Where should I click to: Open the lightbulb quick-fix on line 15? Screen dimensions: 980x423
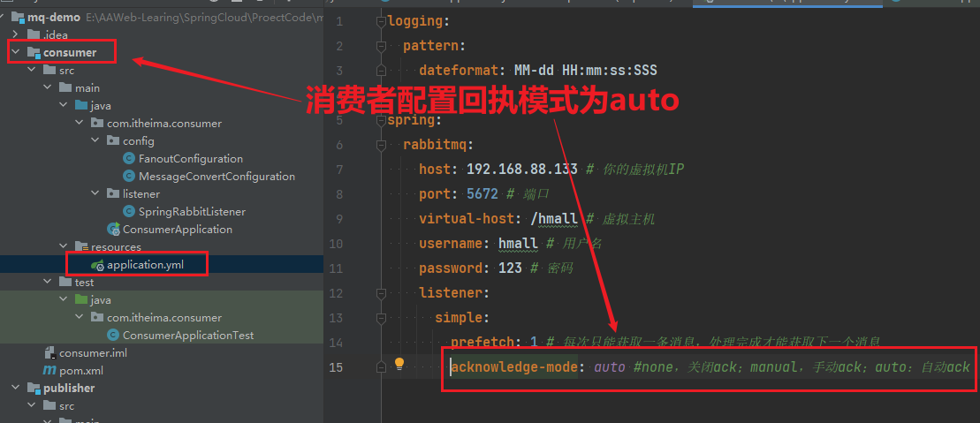point(399,364)
